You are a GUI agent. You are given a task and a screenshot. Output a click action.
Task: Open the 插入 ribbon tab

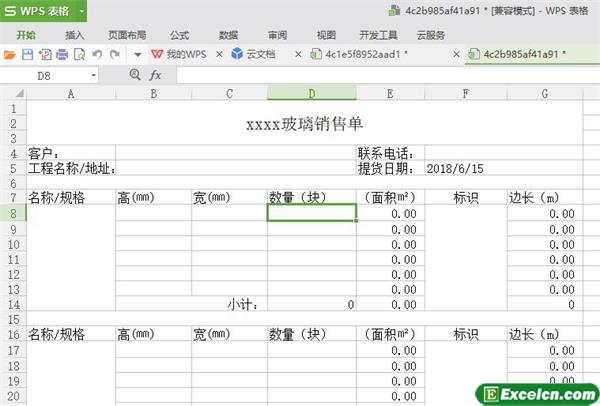coord(75,35)
